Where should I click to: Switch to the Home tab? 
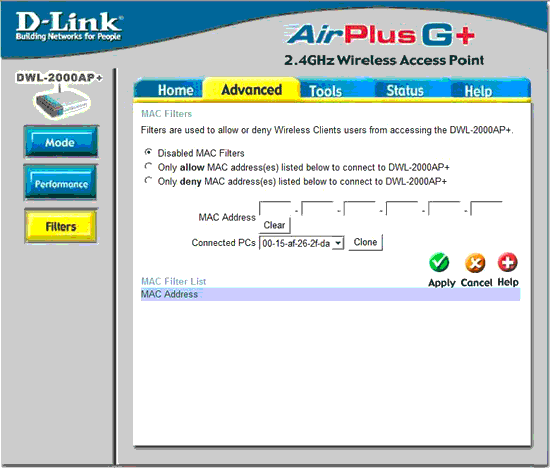click(x=175, y=90)
